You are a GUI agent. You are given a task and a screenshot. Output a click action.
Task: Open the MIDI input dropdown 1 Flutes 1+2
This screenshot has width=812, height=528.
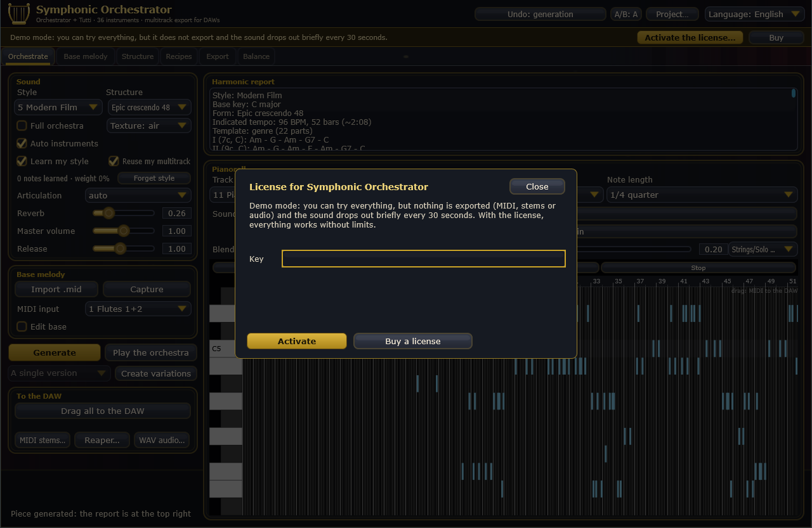point(138,309)
